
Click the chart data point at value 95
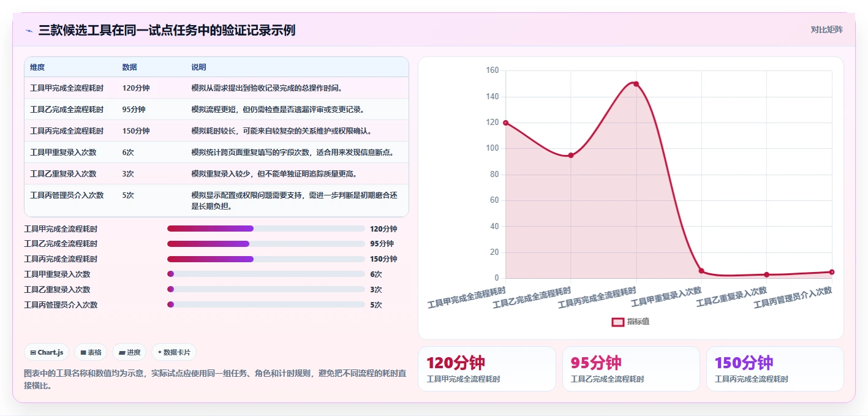(x=571, y=155)
